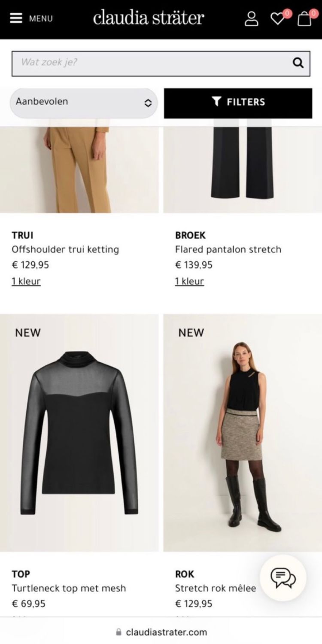The width and height of the screenshot is (322, 644).
Task: Open Flared pantalon stretch product title
Action: coord(228,249)
